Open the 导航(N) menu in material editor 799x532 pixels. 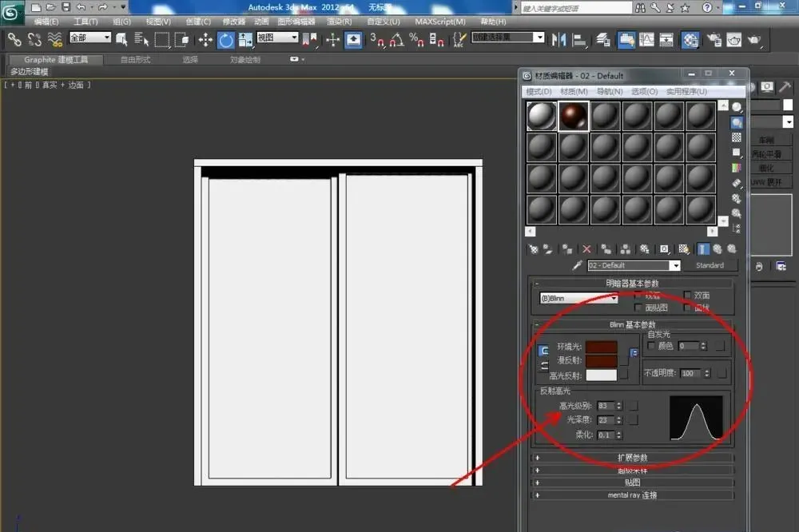point(610,91)
